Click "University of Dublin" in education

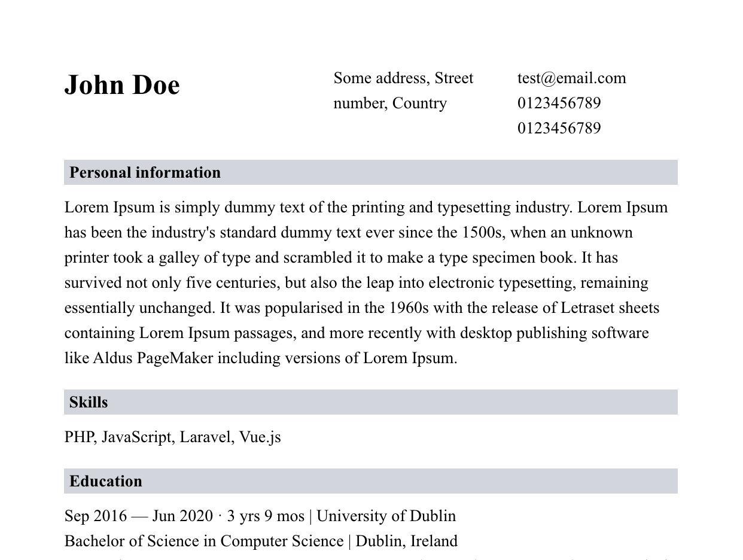click(x=386, y=516)
